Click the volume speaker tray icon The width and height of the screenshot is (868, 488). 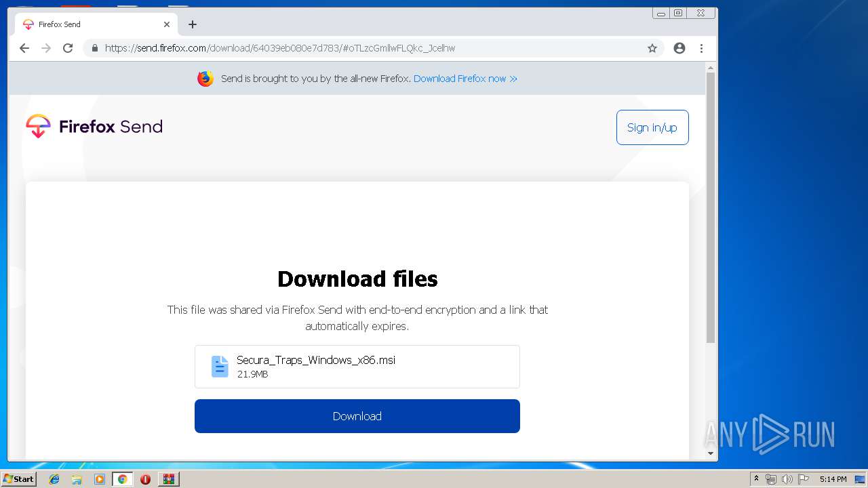(x=787, y=479)
